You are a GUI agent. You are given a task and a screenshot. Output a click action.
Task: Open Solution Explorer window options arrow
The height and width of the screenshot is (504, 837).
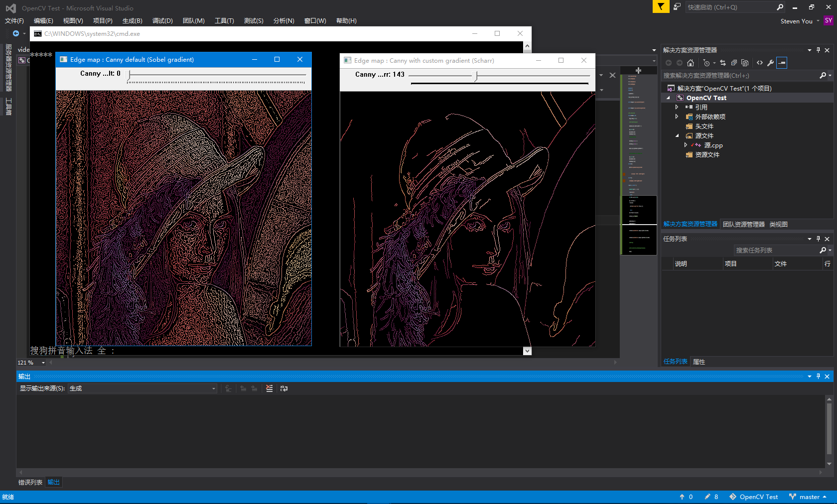(810, 50)
